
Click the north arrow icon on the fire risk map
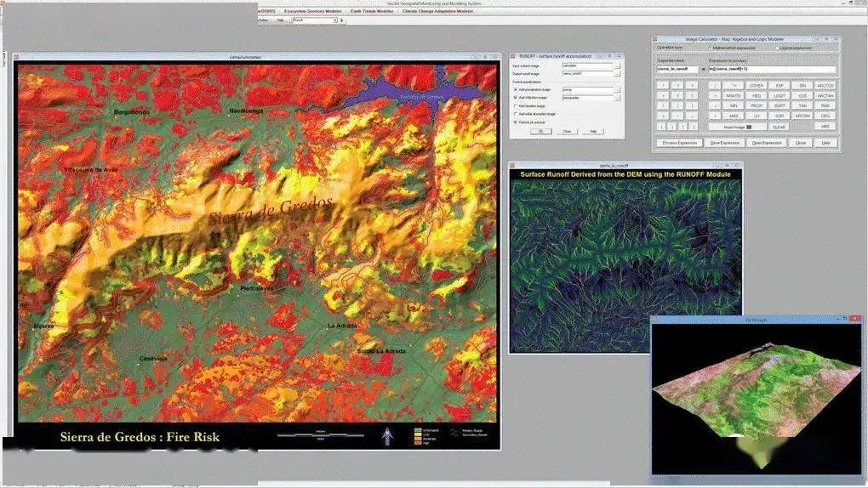tap(387, 436)
